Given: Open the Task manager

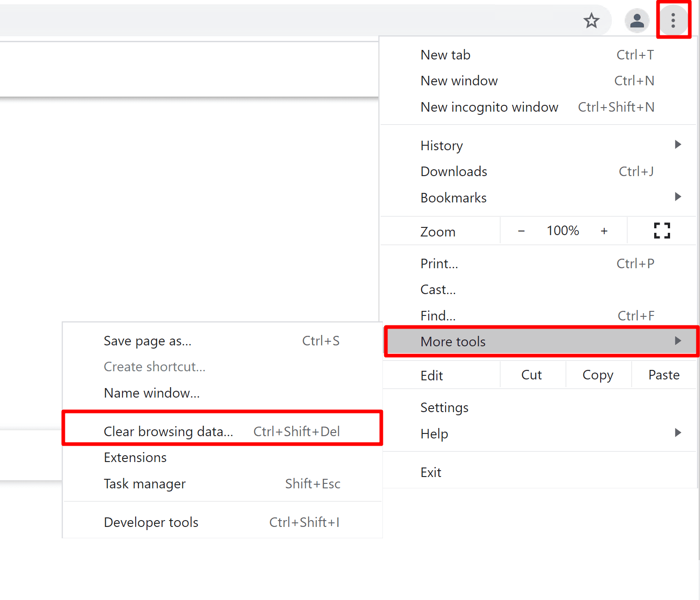Looking at the screenshot, I should (x=144, y=484).
